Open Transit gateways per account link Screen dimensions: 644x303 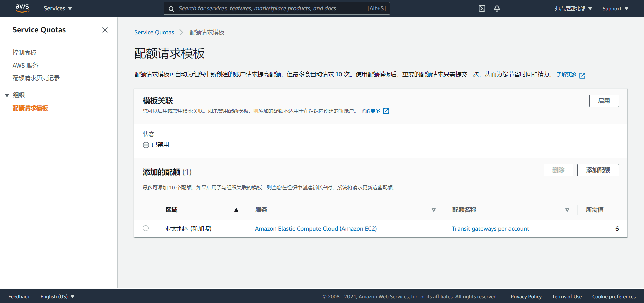point(490,229)
